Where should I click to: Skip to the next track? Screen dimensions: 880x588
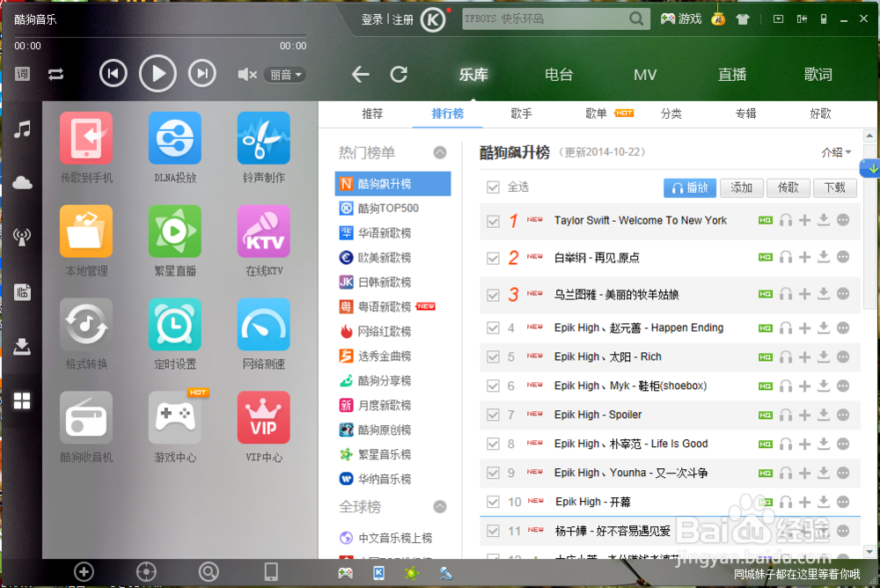point(202,74)
